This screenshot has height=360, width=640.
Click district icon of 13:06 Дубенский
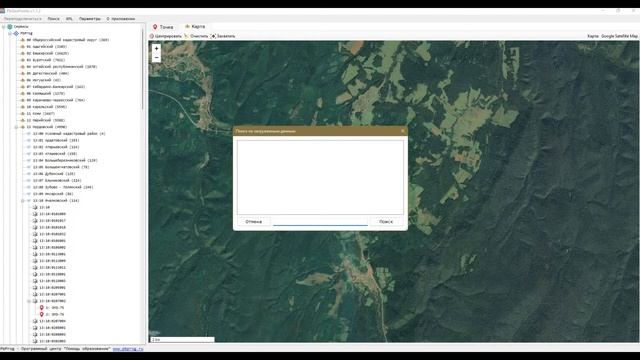(29, 174)
